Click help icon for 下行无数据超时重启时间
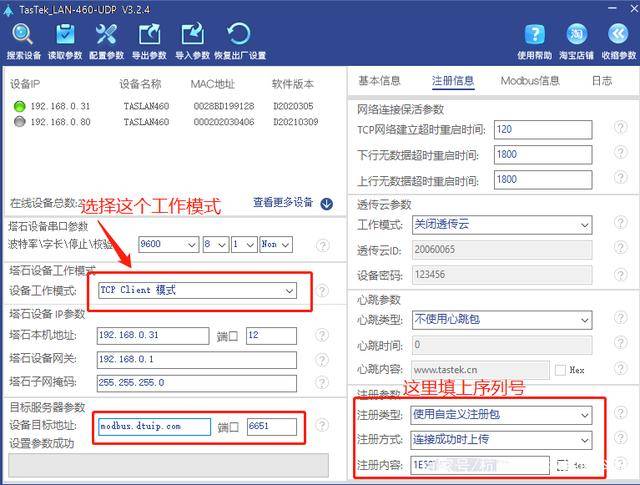The width and height of the screenshot is (640, 485). pyautogui.click(x=620, y=153)
